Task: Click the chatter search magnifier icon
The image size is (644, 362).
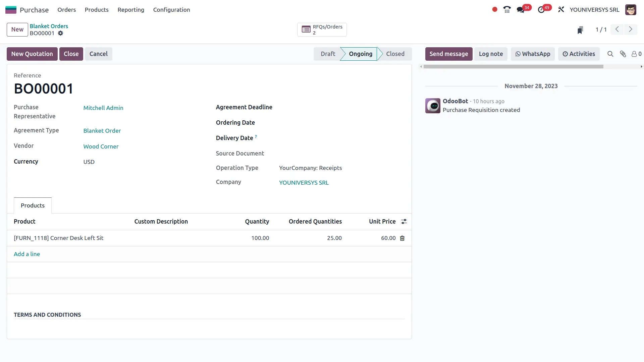Action: point(610,54)
